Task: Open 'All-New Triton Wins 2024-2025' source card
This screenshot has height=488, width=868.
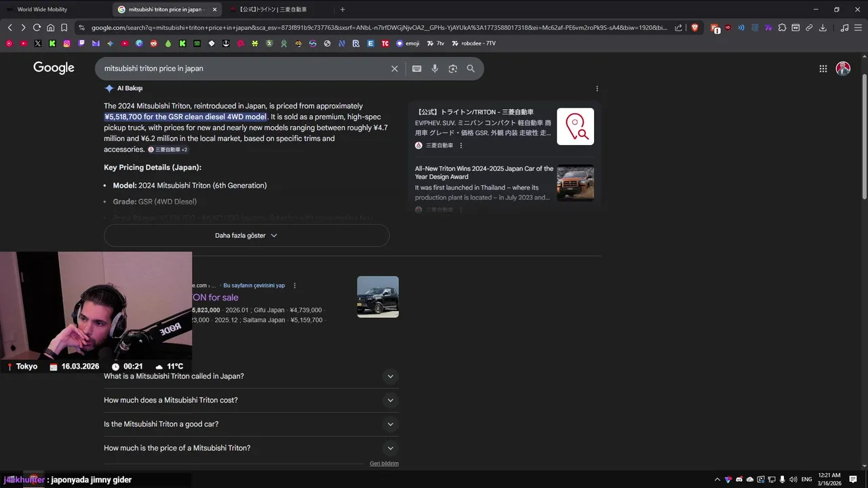Action: point(505,183)
